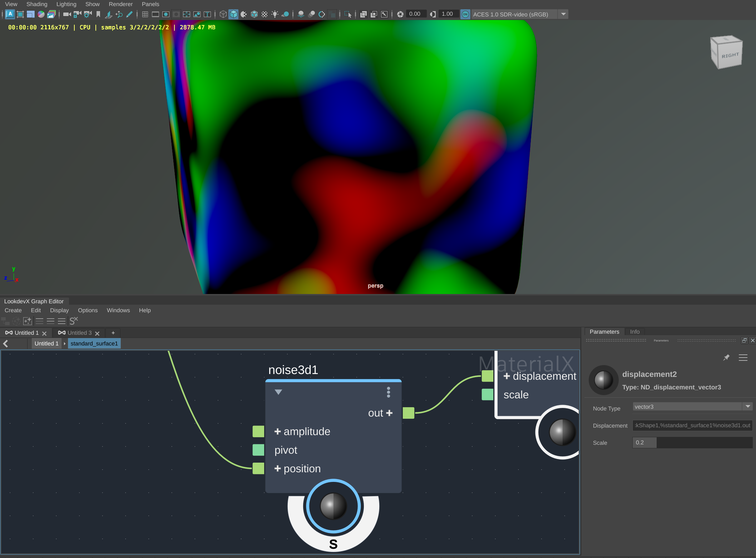Toggle the solo S badge on noise3d1
This screenshot has width=756, height=558.
pyautogui.click(x=333, y=544)
